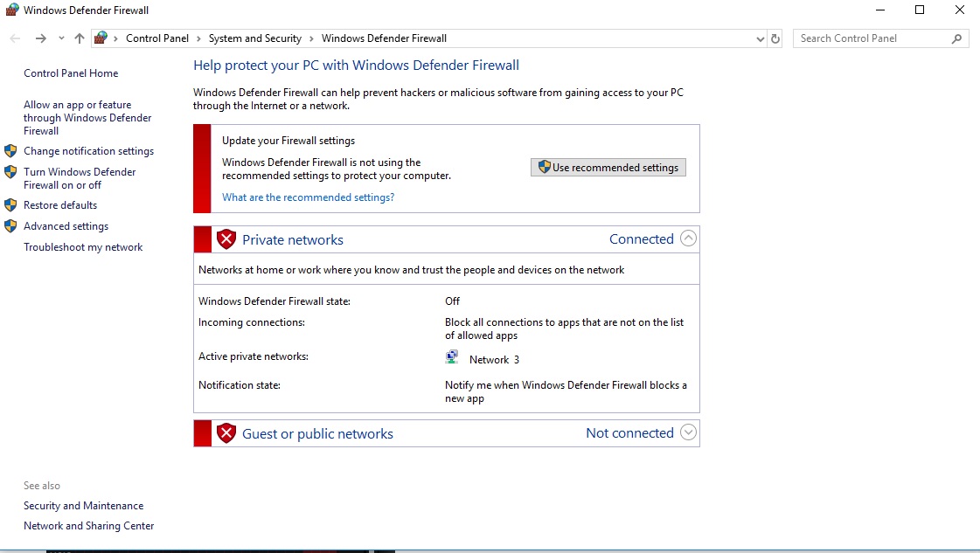Click the Guest or public networks heading
Image resolution: width=980 pixels, height=553 pixels.
coord(317,433)
